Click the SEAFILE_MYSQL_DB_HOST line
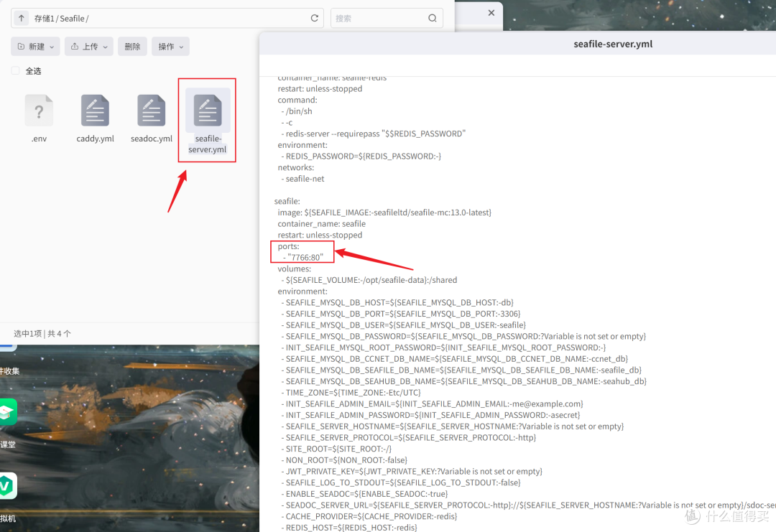Image resolution: width=776 pixels, height=532 pixels. (x=397, y=302)
